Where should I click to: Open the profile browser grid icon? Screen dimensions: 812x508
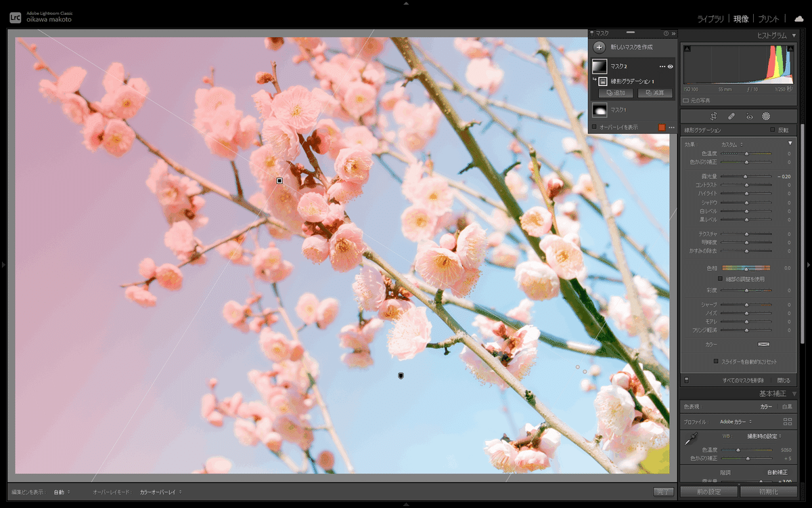(788, 421)
